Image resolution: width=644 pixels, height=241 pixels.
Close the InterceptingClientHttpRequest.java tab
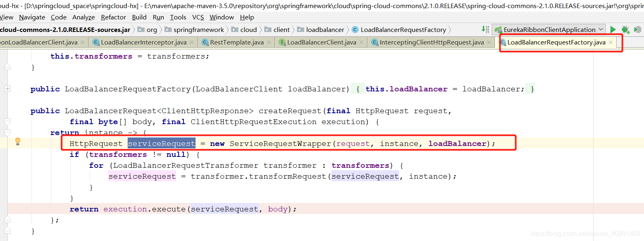tap(489, 42)
